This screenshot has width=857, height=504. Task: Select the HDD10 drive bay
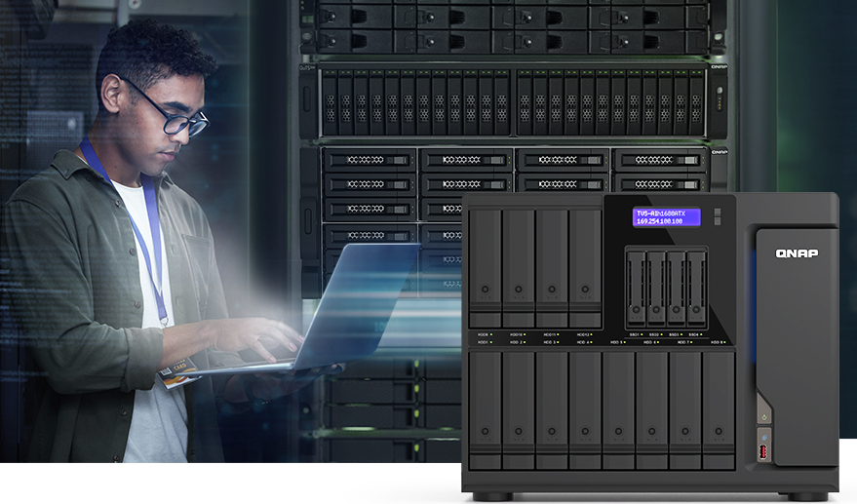(x=519, y=268)
